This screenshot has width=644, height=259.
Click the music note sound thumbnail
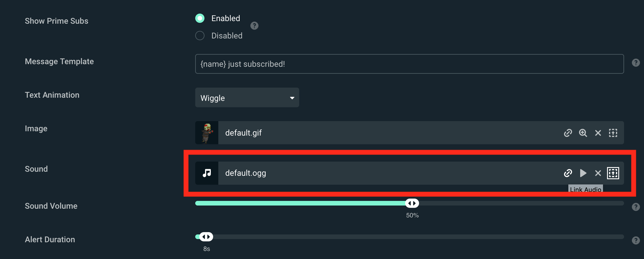click(x=207, y=173)
